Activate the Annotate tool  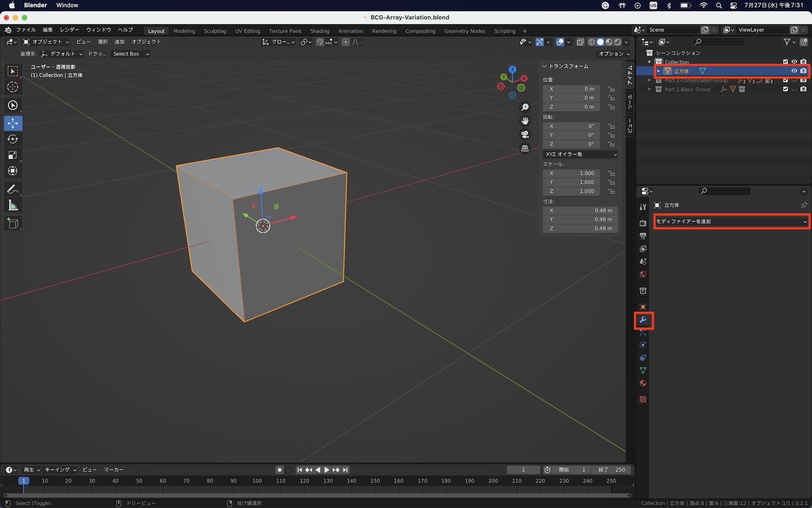point(13,188)
